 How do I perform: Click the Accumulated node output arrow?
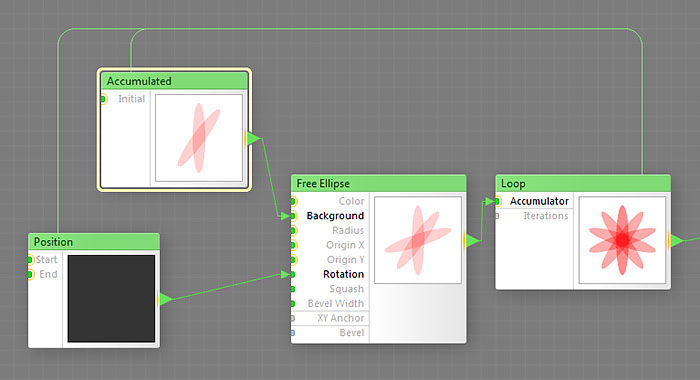coord(253,138)
